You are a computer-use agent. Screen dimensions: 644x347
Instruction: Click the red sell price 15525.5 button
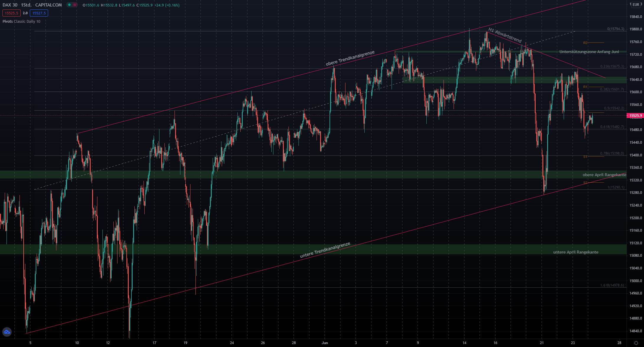click(x=12, y=13)
